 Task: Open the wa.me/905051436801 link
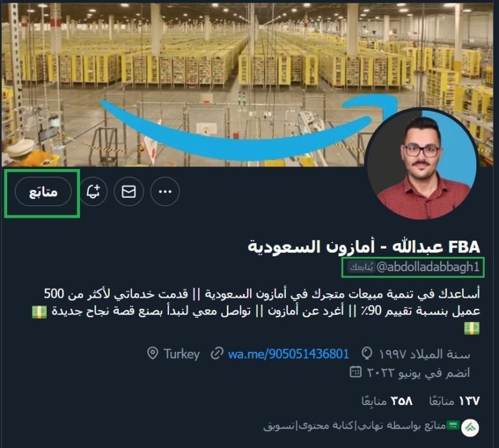tap(288, 354)
